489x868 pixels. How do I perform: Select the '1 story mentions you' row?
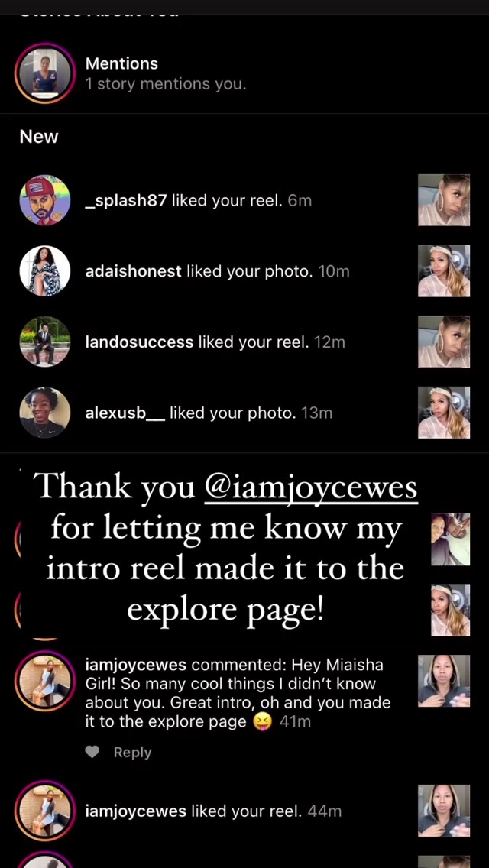point(244,73)
